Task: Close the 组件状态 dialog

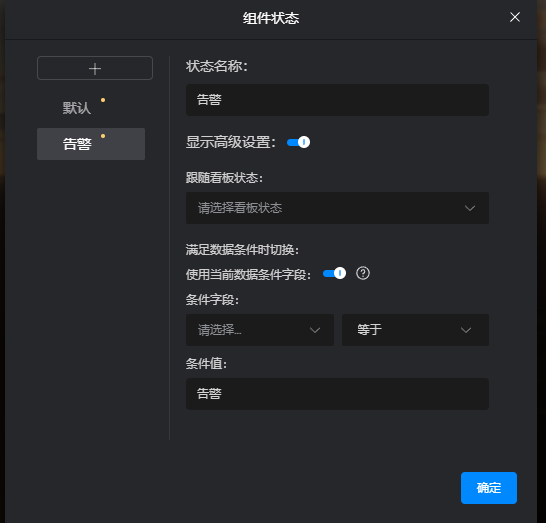Action: pos(515,17)
